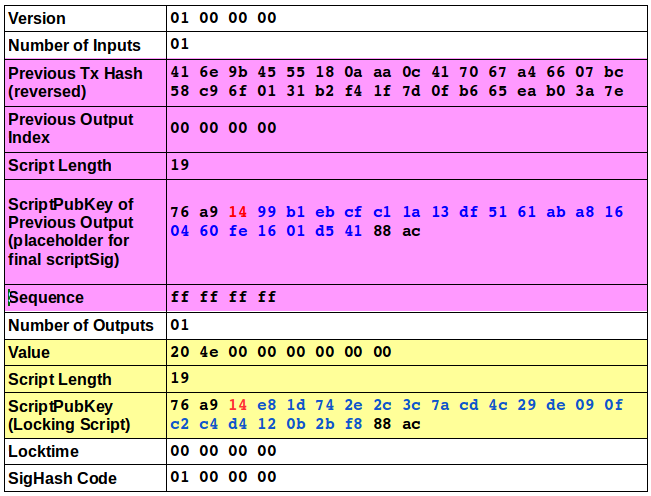This screenshot has height=496, width=651.
Task: Click the Previous Tx Hash (reversed) label
Action: coord(75,82)
